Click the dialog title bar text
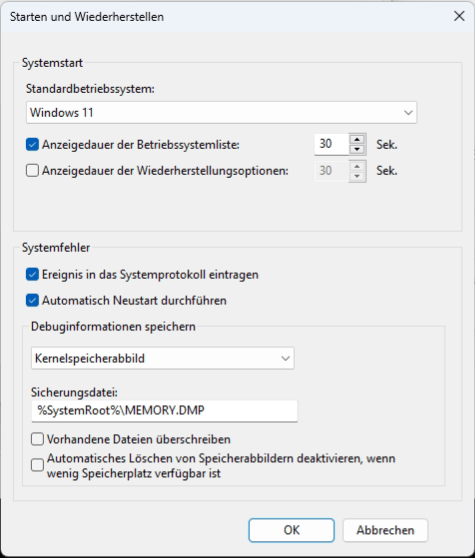Image resolution: width=475 pixels, height=558 pixels. (87, 17)
